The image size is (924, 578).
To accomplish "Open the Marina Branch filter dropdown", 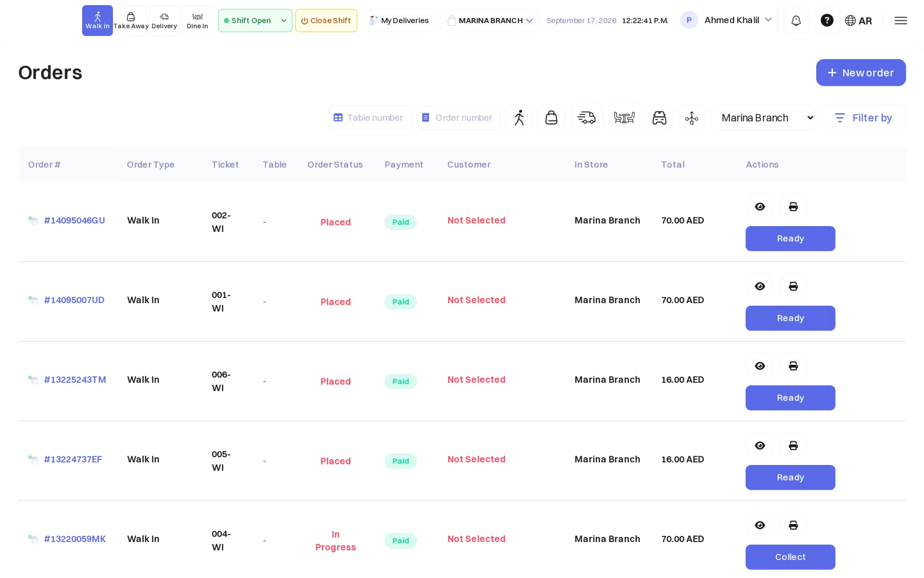I will click(764, 118).
